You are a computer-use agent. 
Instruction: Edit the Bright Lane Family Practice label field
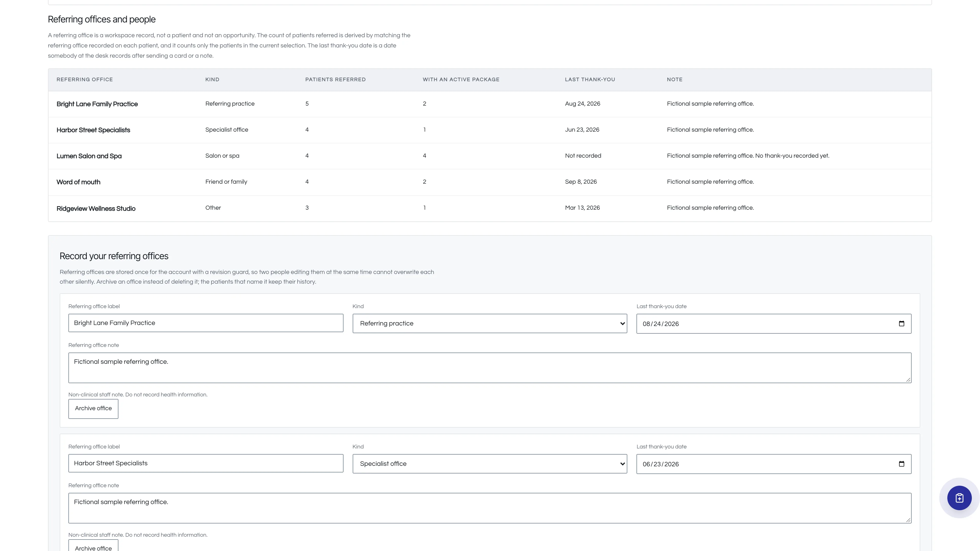pyautogui.click(x=206, y=323)
